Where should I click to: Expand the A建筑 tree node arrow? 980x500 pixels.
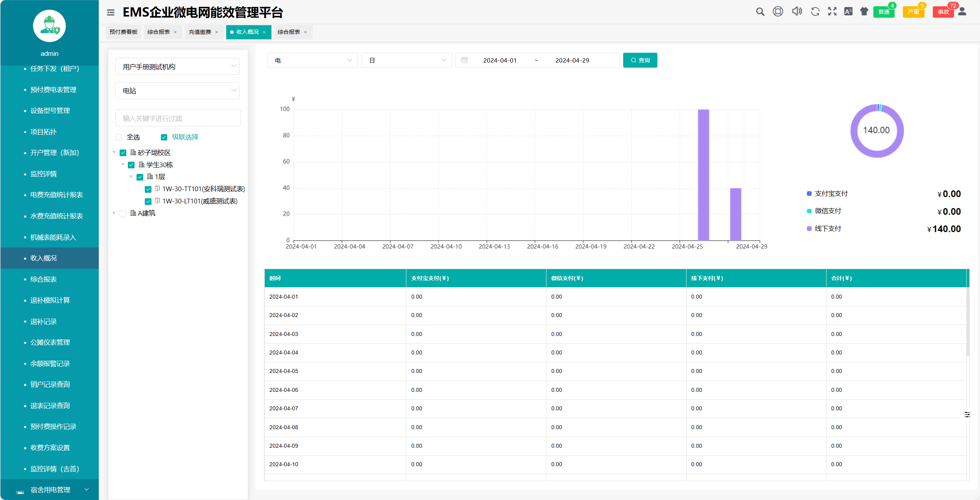point(114,213)
